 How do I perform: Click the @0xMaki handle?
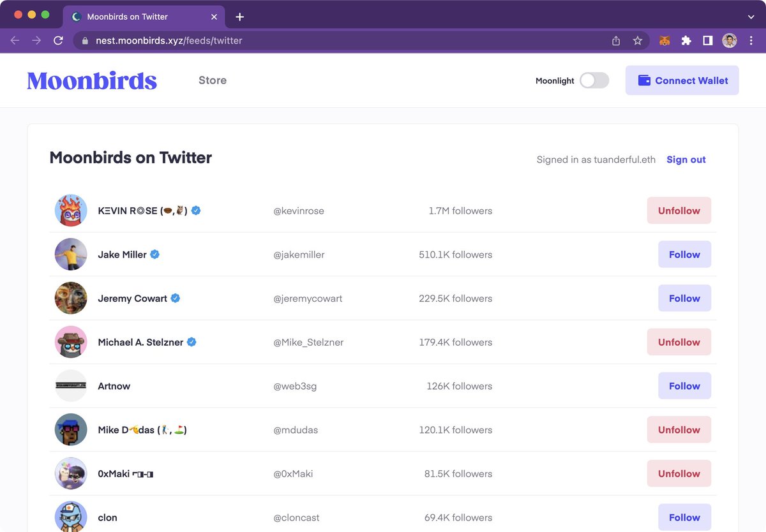click(293, 474)
